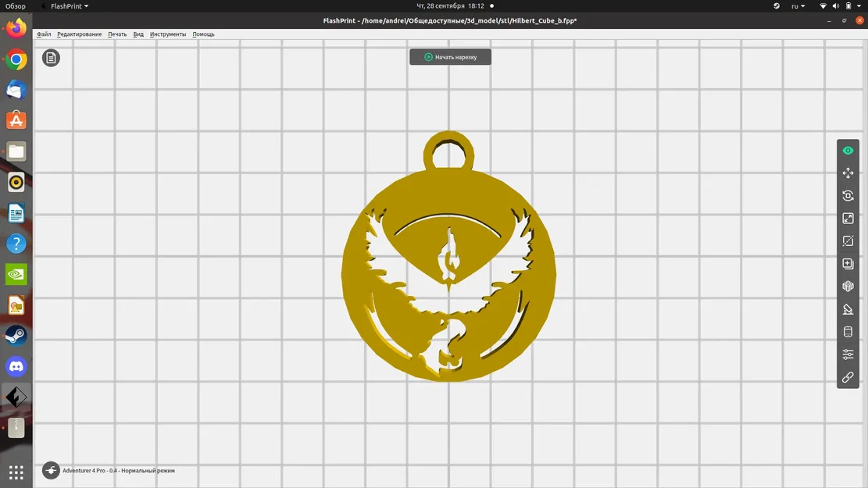Screen dimensions: 868x488
Task: Click the battery status icon
Action: tap(848, 6)
